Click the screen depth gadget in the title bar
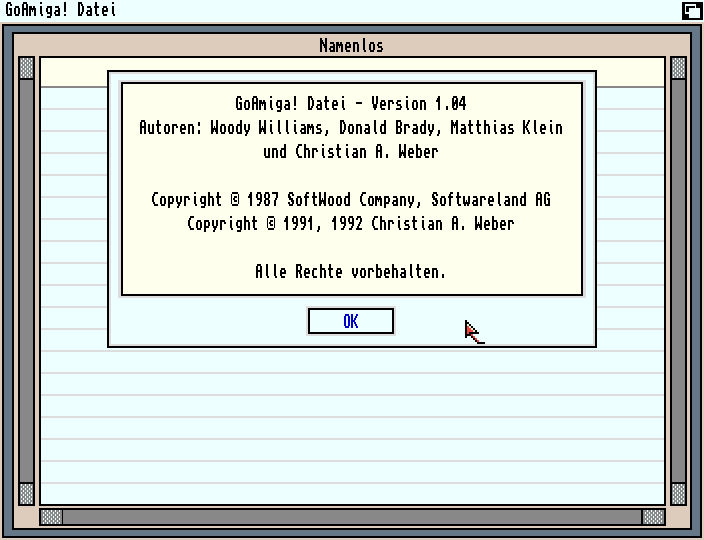Image resolution: width=704 pixels, height=540 pixels. tap(692, 10)
